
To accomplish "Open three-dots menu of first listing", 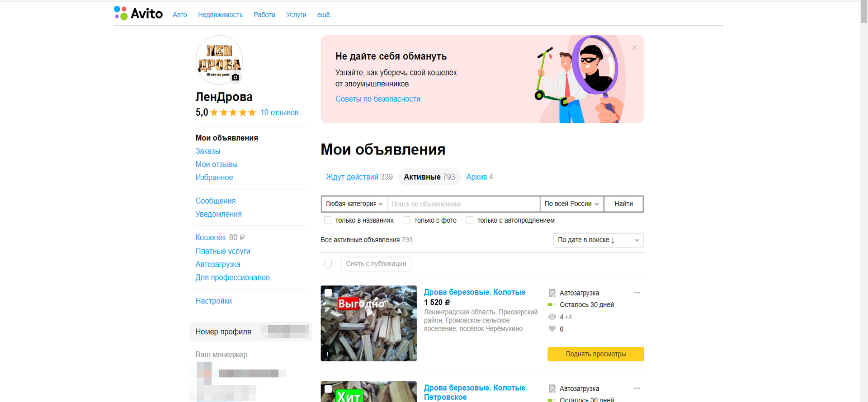I will coord(637,293).
